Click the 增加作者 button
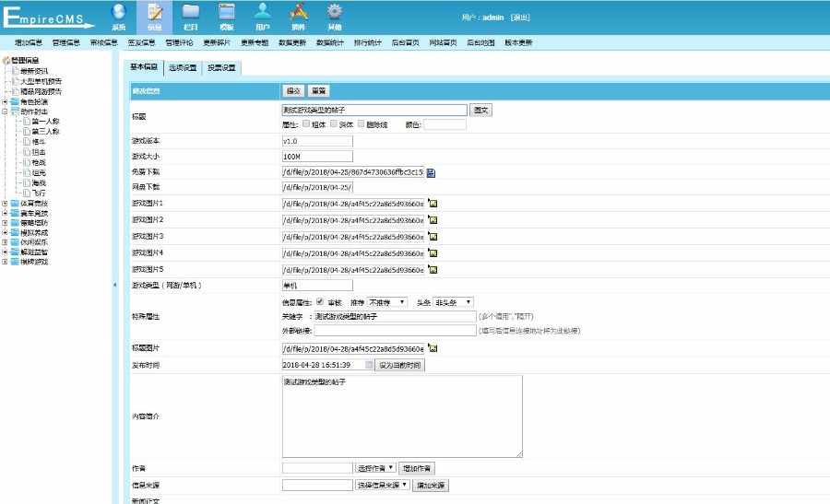Image resolution: width=830 pixels, height=504 pixels. 417,469
